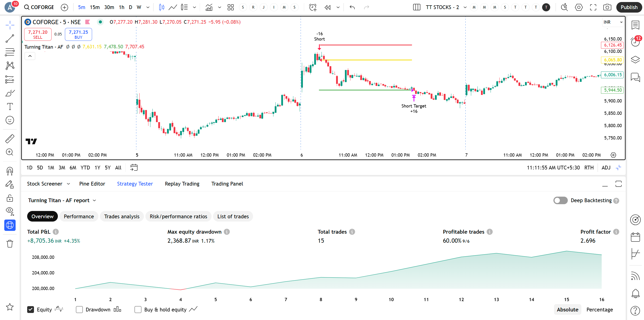Image resolution: width=644 pixels, height=320 pixels.
Task: Select the ruler measure tool
Action: [x=10, y=139]
